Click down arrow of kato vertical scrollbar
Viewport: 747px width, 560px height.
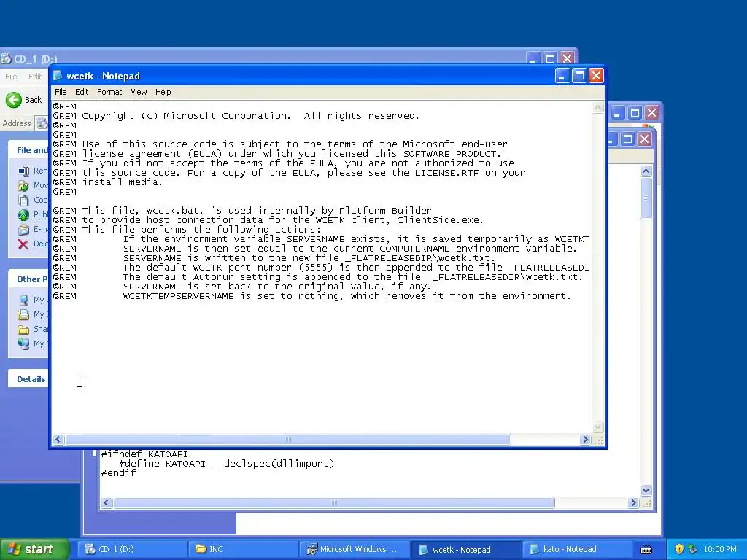(x=646, y=490)
